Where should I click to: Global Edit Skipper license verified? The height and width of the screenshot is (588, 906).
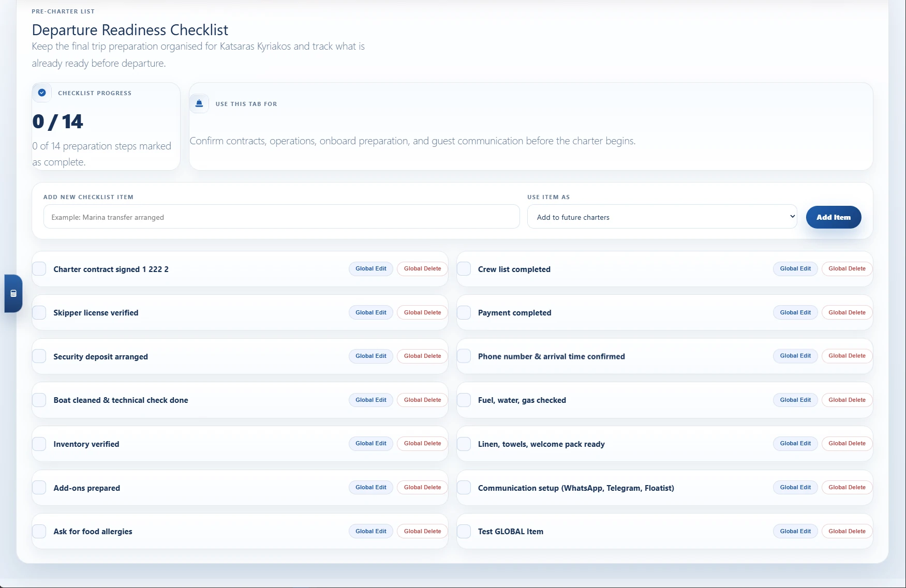click(x=371, y=312)
